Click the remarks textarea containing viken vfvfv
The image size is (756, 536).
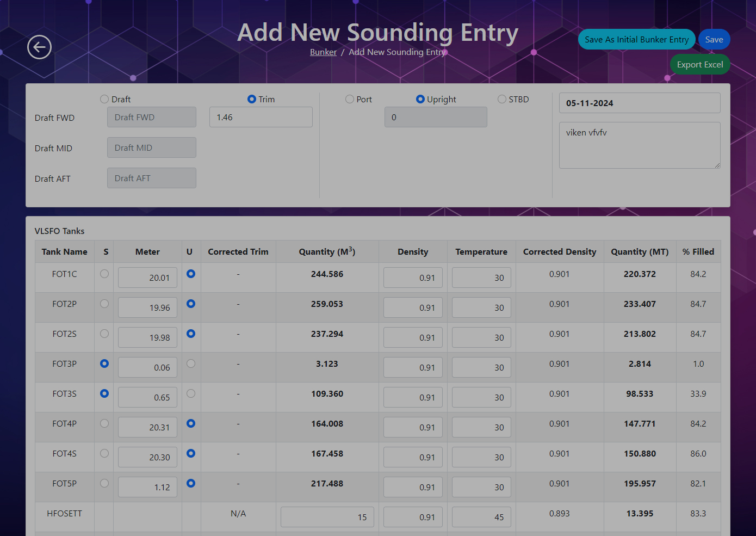click(640, 145)
